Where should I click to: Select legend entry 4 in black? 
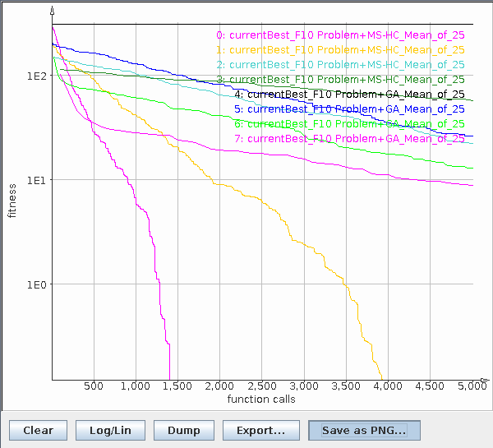[349, 95]
